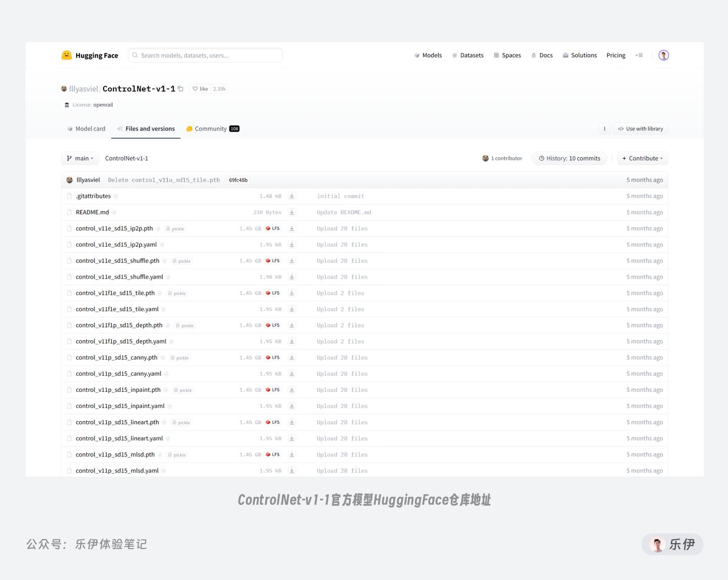This screenshot has height=580, width=728.
Task: Open pickle details for control_v11p_sd15_canny.pth
Action: pos(179,358)
